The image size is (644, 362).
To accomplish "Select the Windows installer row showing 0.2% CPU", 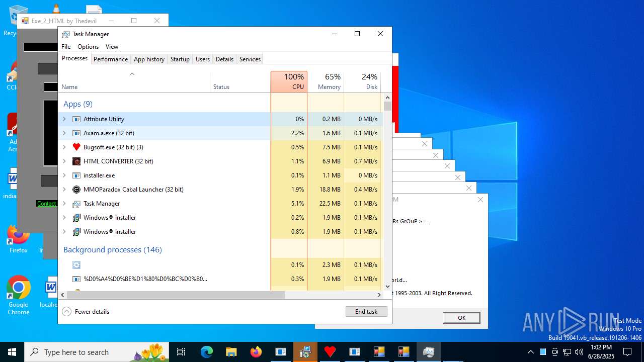I will (220, 218).
